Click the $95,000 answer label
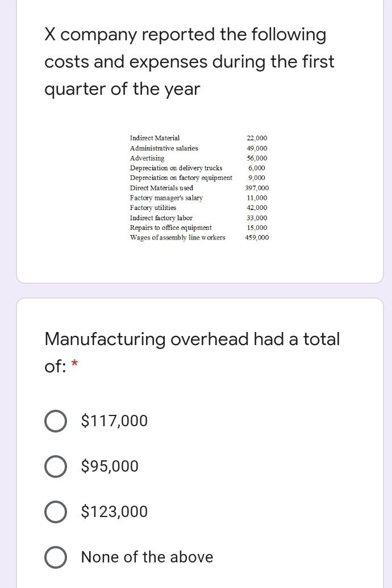The image size is (392, 588). [110, 467]
